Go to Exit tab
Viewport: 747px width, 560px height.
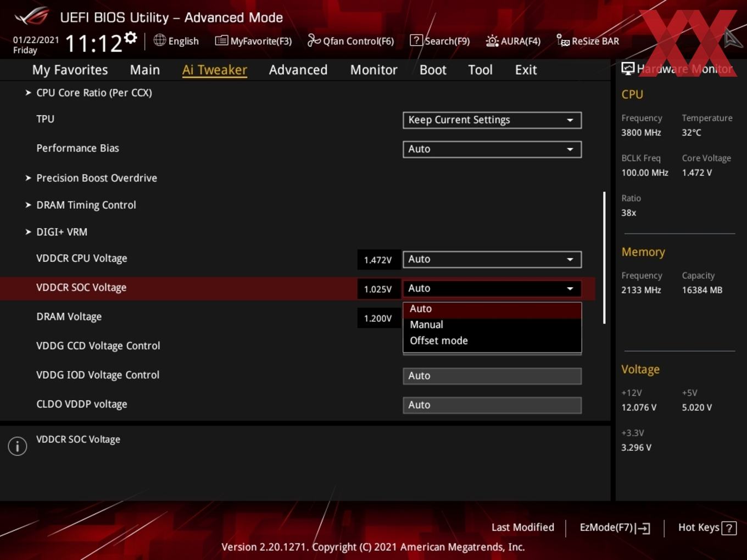(x=526, y=70)
